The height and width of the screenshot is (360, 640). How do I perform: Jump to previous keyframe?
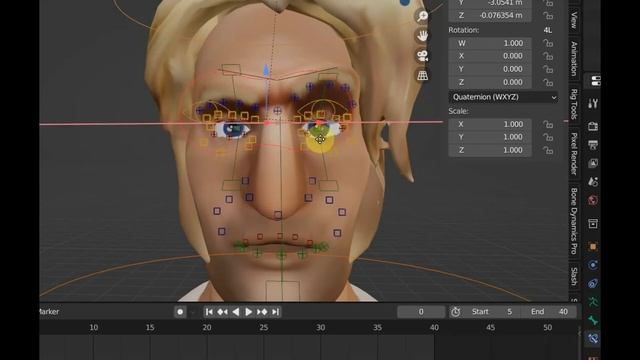click(x=222, y=312)
